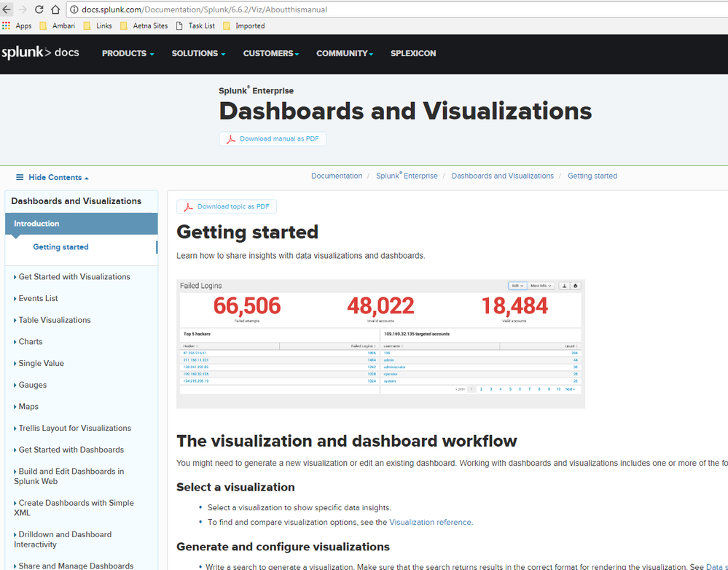This screenshot has height=570, width=728.
Task: View site info icon in address bar
Action: click(x=74, y=9)
